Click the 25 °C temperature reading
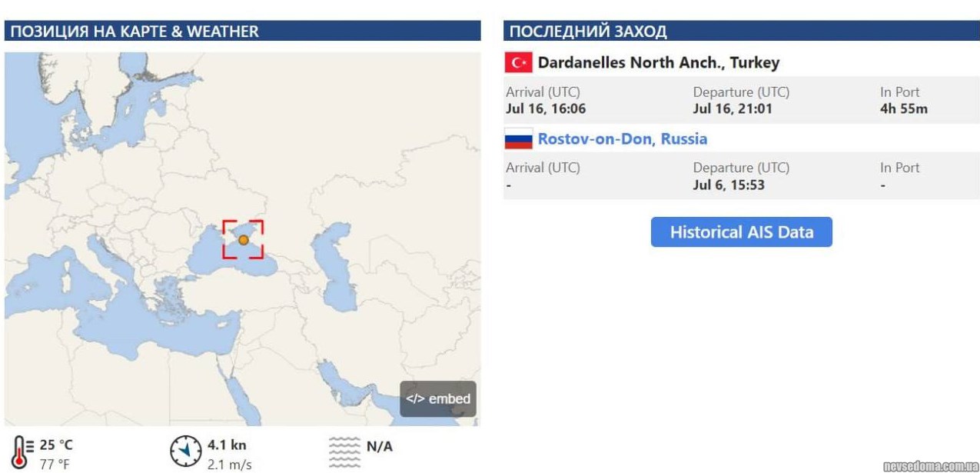Screen dimensions: 980x473 (57, 445)
